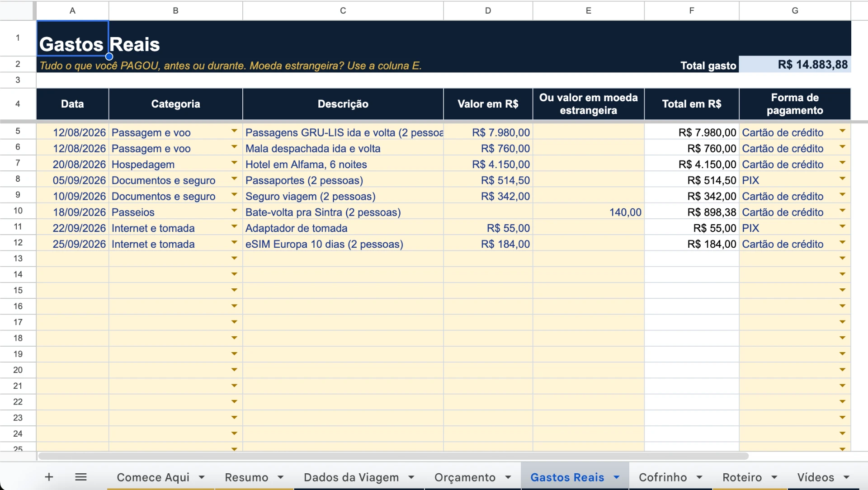Open payment dropdown for Hotel em Alfama row
This screenshot has width=868, height=490.
[x=842, y=163]
